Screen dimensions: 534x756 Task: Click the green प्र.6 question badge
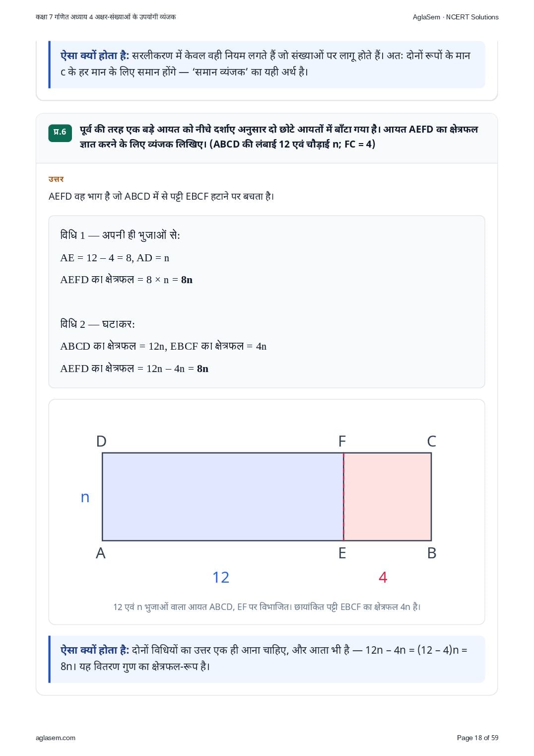[x=60, y=132]
